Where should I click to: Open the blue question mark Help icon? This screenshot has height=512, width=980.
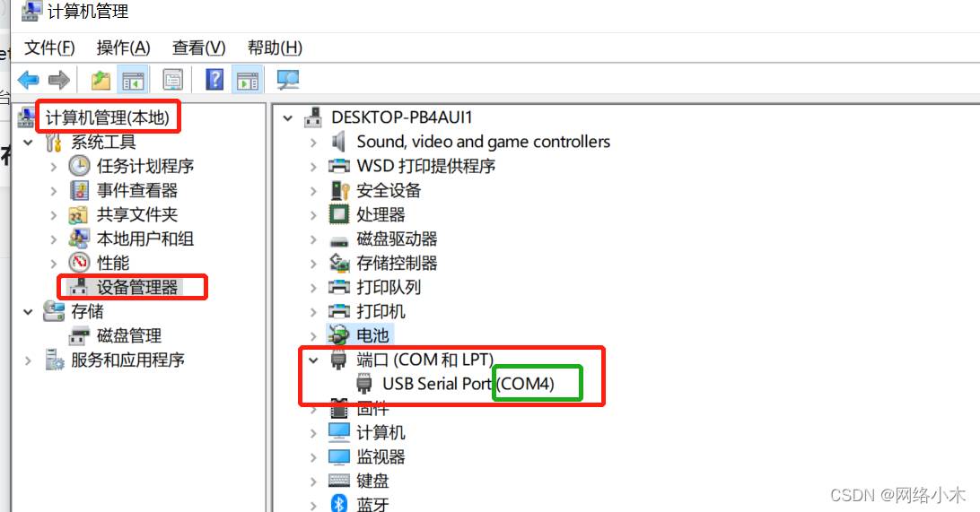[214, 79]
